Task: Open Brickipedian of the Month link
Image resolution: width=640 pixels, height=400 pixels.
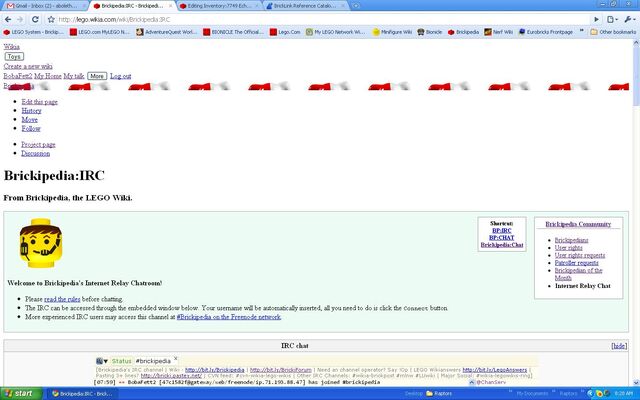Action: click(x=578, y=274)
